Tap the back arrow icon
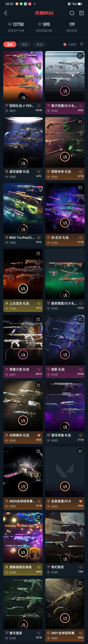The width and height of the screenshot is (88, 644). click(x=6, y=13)
